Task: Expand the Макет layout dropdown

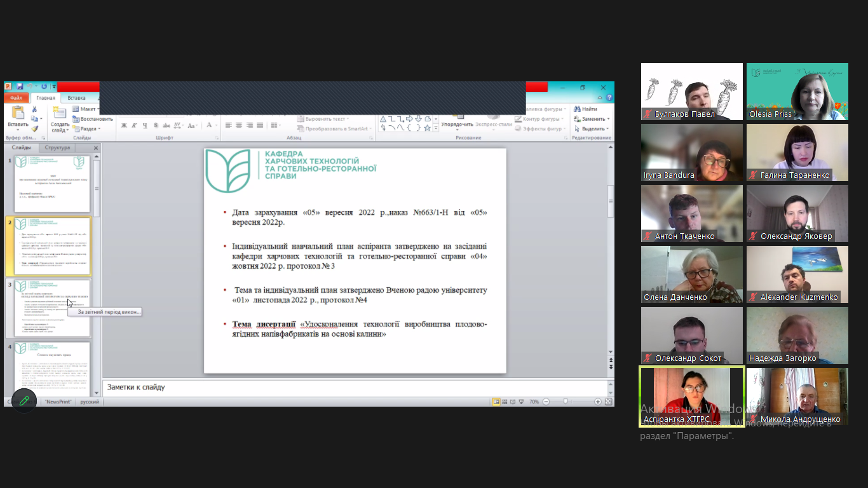Action: [x=86, y=109]
